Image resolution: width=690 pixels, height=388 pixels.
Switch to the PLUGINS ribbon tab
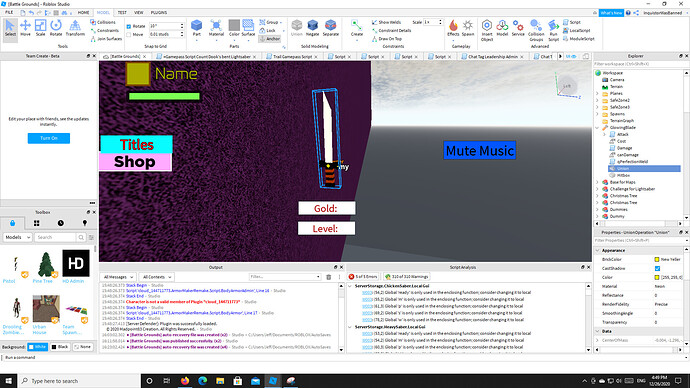click(x=159, y=12)
